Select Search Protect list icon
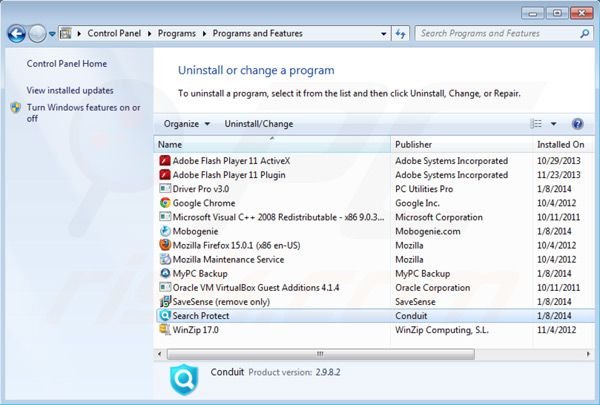The height and width of the screenshot is (405, 600). pos(165,315)
